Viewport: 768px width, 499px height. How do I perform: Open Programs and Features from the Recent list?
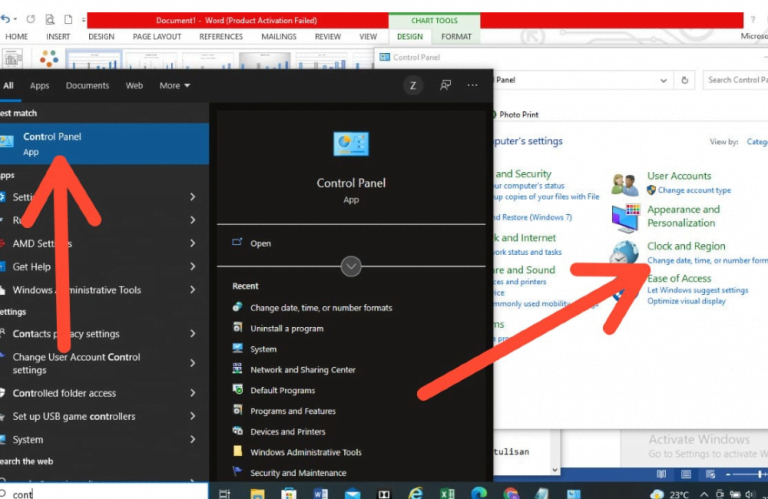[293, 411]
